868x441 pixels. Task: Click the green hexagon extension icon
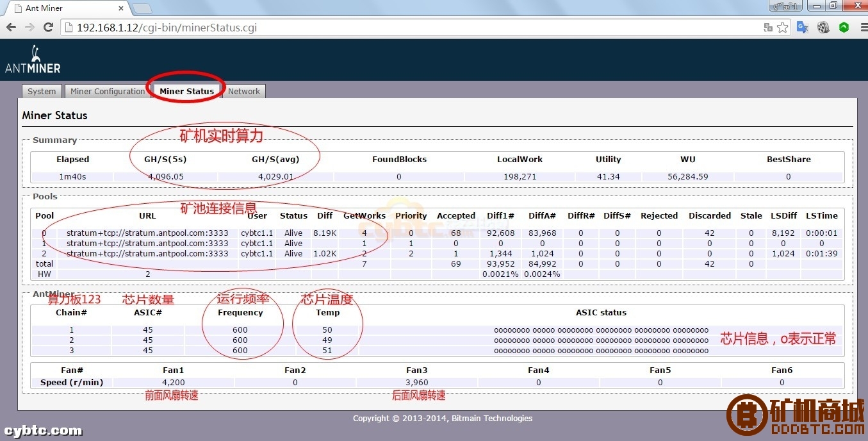pyautogui.click(x=844, y=28)
